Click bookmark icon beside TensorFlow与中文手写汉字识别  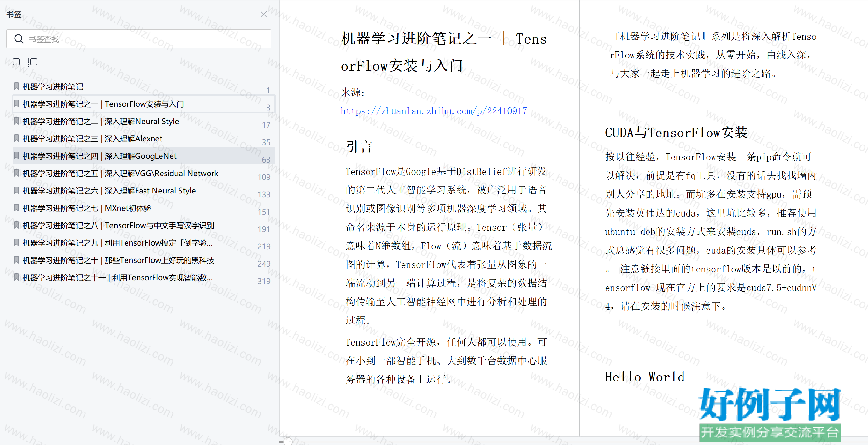click(x=16, y=225)
